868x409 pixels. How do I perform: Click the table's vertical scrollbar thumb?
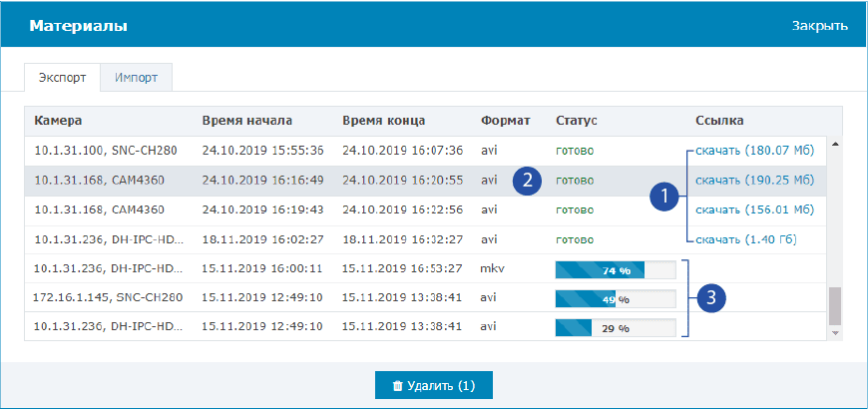[835, 306]
